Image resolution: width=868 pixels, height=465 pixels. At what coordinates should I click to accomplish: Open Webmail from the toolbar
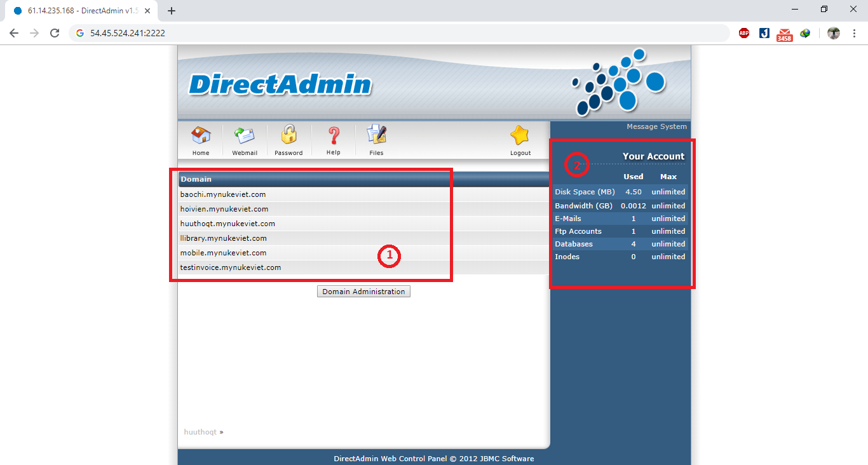pyautogui.click(x=245, y=136)
